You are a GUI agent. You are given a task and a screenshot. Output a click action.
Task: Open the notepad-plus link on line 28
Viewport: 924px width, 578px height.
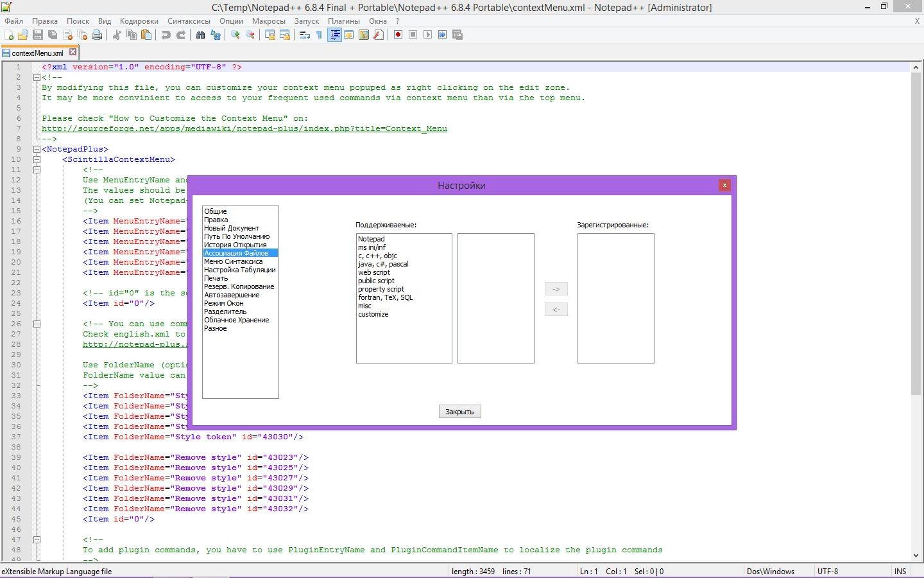[135, 344]
